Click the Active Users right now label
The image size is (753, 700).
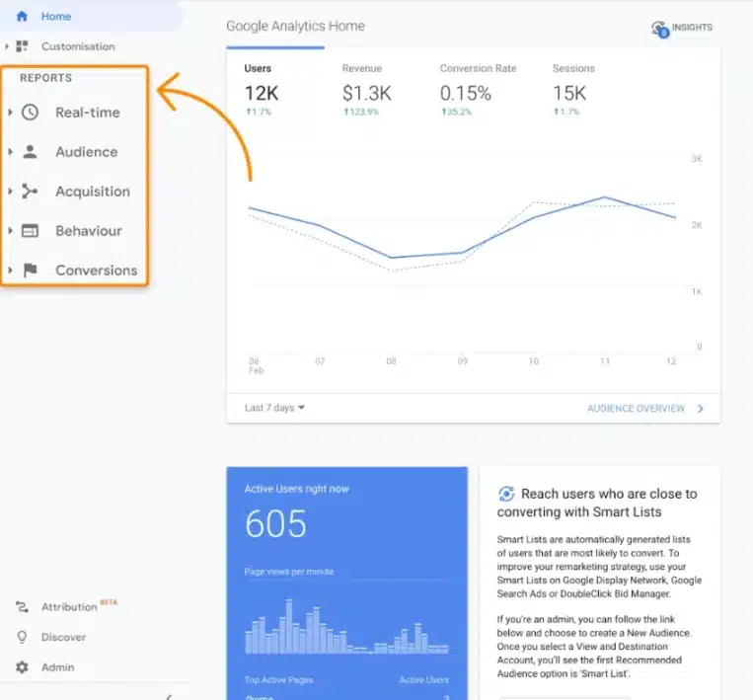(x=297, y=489)
